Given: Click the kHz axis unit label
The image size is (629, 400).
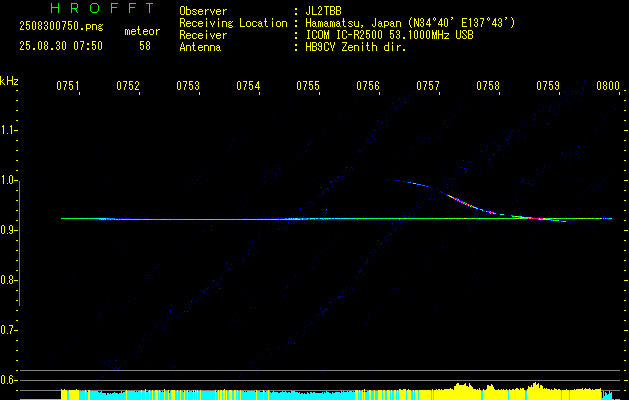Looking at the screenshot, I should pyautogui.click(x=9, y=81).
